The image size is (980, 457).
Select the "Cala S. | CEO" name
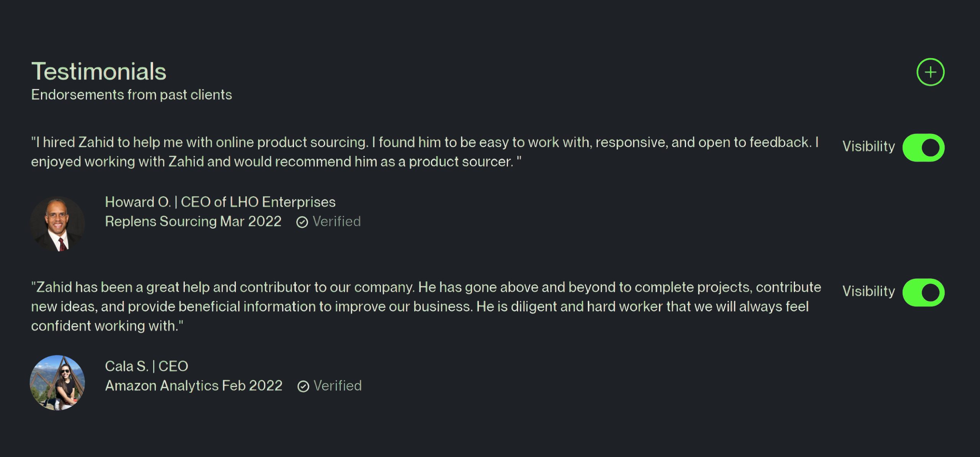click(146, 366)
